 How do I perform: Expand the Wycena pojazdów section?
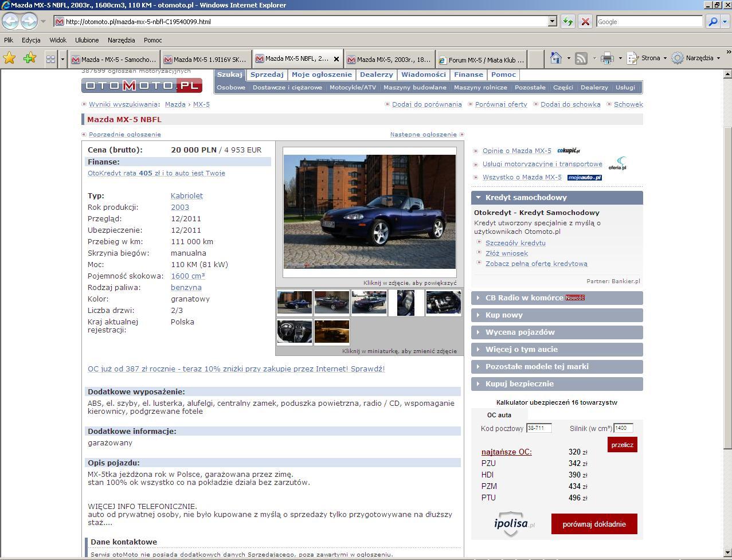(x=557, y=332)
